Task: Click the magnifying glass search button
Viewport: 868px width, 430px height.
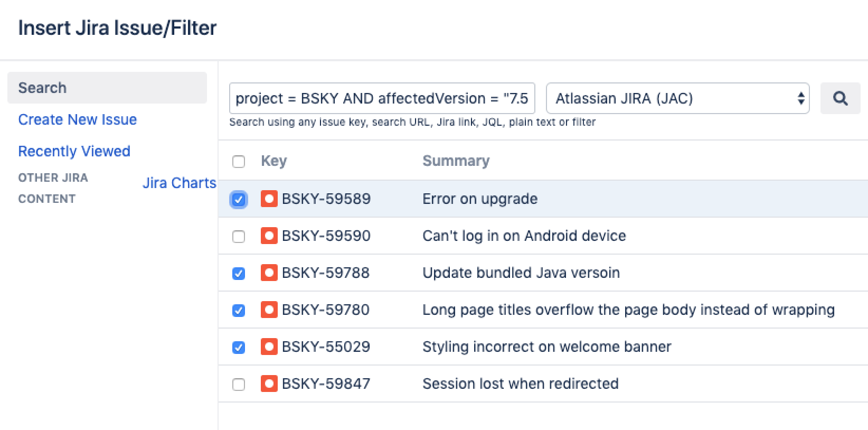Action: 839,98
